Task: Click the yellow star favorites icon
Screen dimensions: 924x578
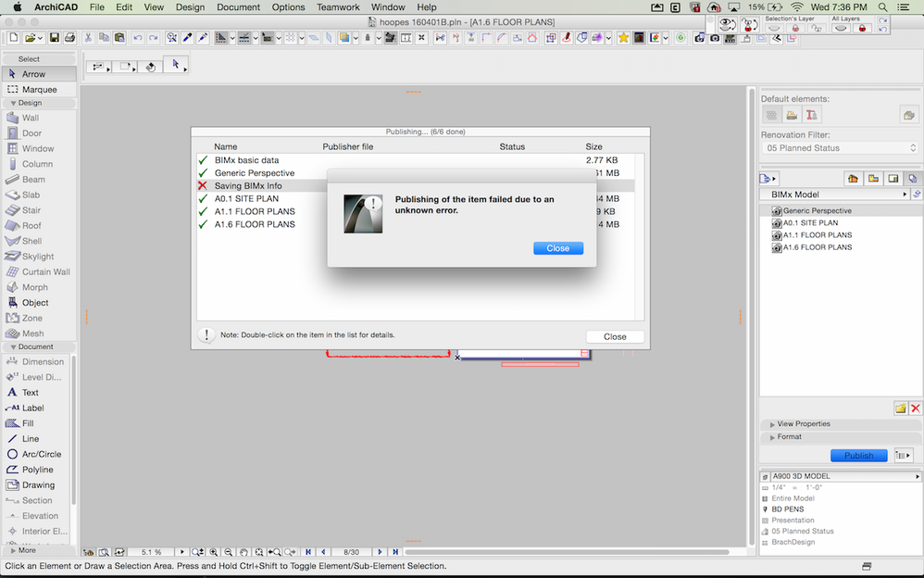Action: 623,38
